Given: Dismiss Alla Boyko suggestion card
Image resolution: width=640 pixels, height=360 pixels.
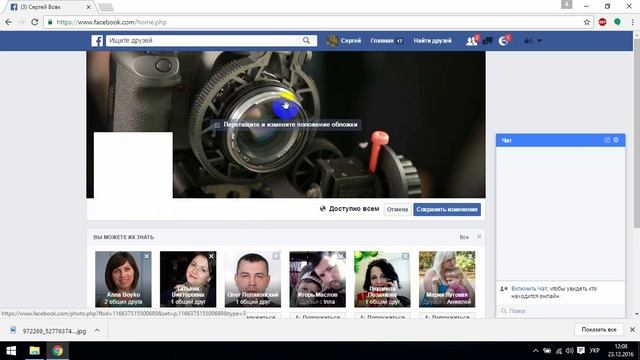Looking at the screenshot, I should [147, 256].
